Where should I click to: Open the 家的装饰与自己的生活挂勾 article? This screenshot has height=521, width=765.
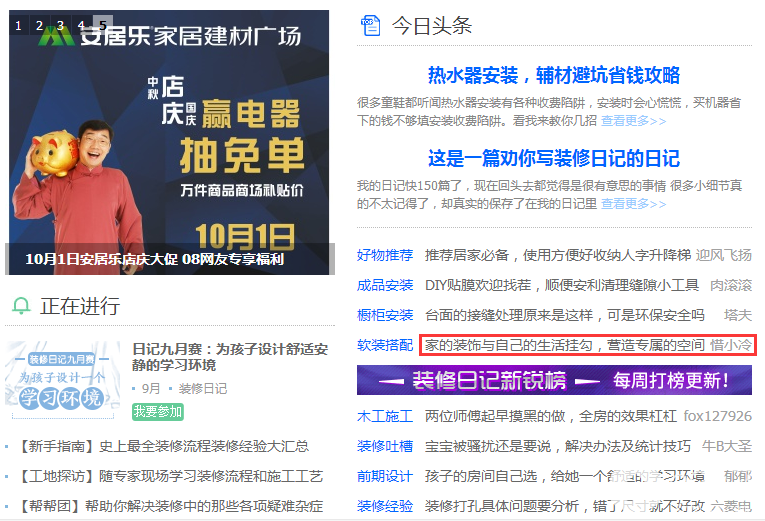(x=564, y=345)
